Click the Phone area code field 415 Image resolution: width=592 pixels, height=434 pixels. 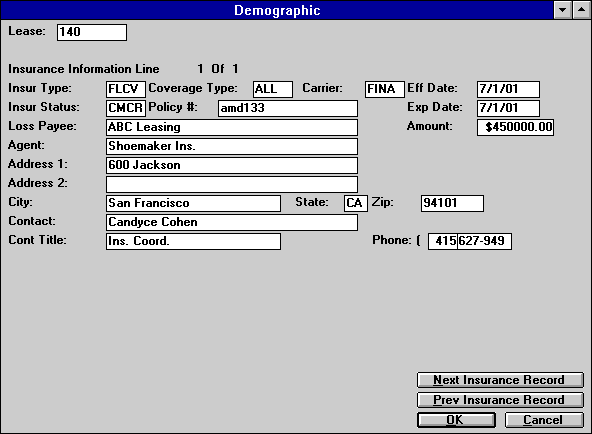442,242
